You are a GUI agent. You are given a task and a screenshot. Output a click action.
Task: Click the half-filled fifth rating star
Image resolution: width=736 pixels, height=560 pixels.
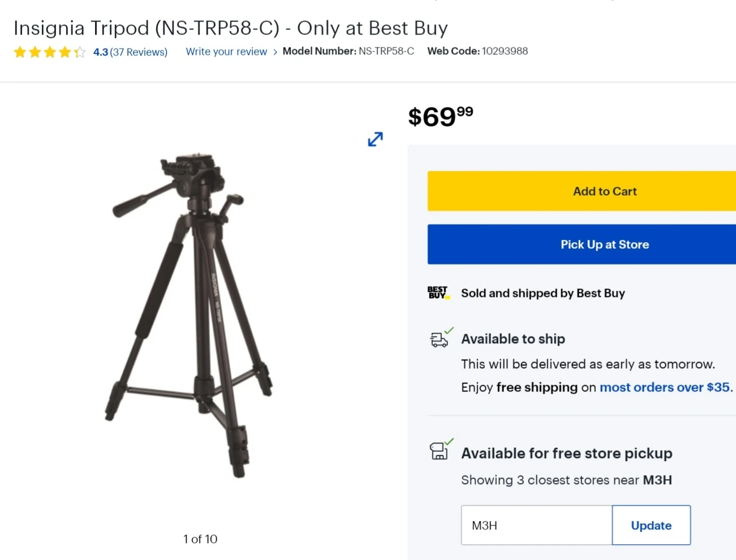pos(79,51)
